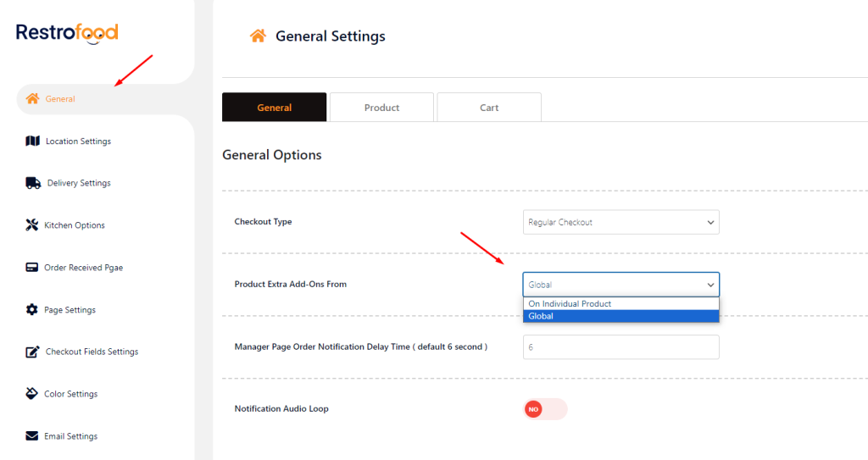Open Email Settings in the sidebar
This screenshot has width=868, height=460.
click(x=71, y=436)
